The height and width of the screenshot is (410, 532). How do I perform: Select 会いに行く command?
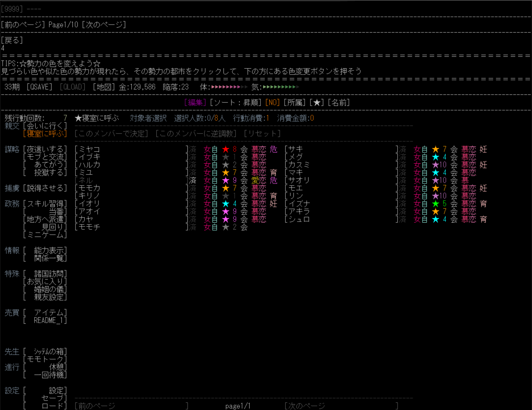45,126
